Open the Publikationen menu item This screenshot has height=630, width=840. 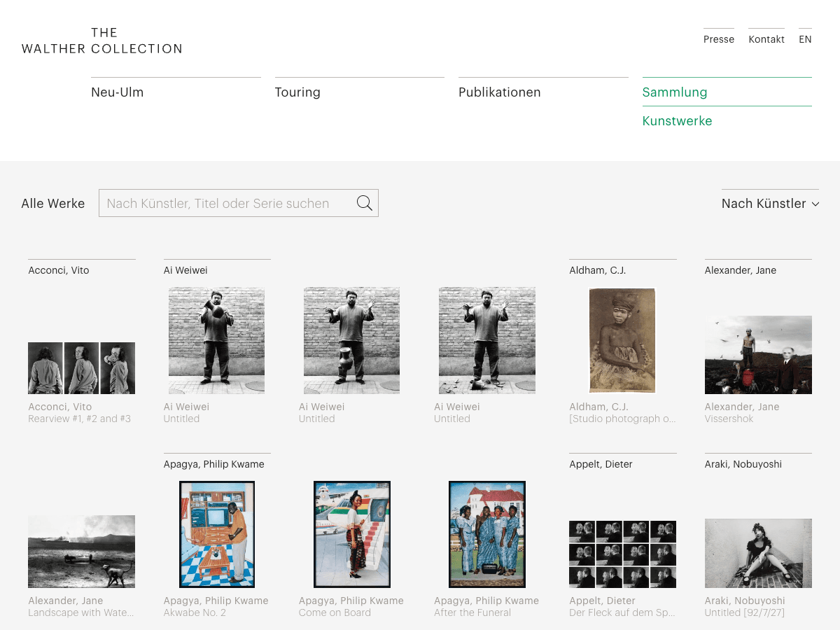500,92
